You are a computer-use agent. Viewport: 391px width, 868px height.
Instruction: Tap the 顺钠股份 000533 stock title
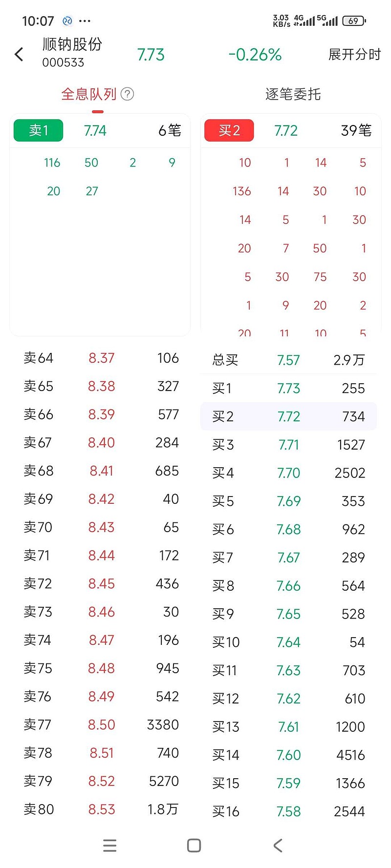click(x=72, y=52)
